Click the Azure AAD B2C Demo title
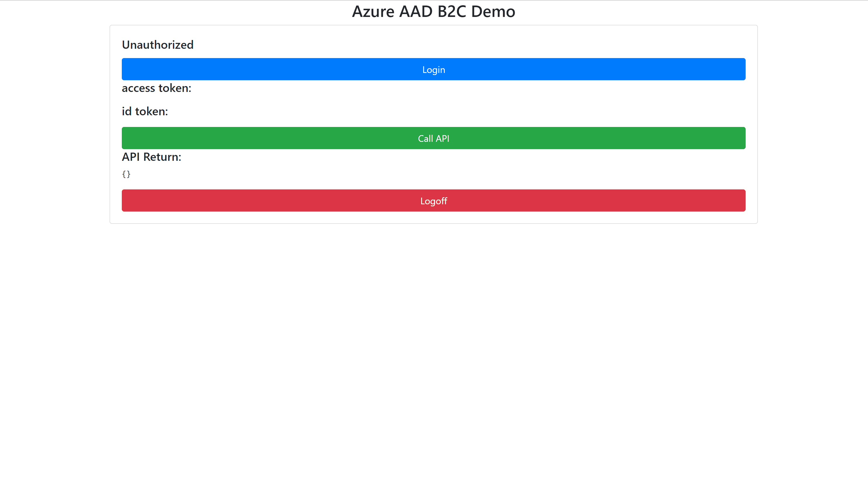 pyautogui.click(x=434, y=11)
